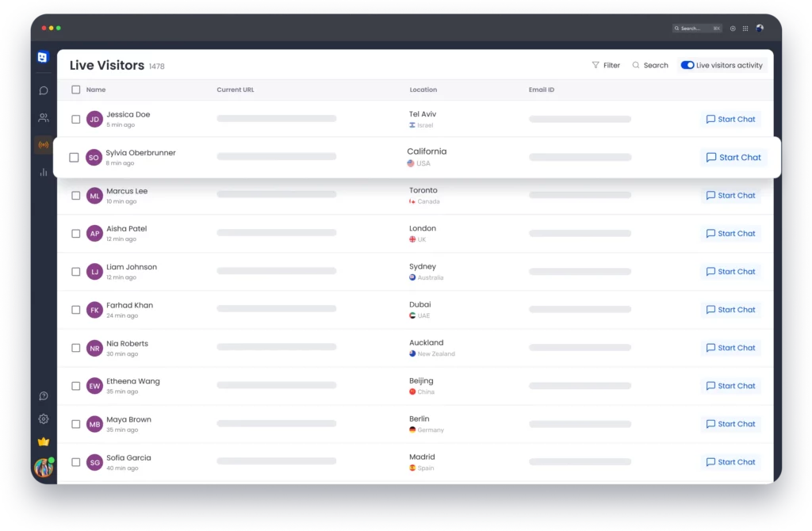Open the settings gear in sidebar
The image size is (812, 531).
click(44, 419)
